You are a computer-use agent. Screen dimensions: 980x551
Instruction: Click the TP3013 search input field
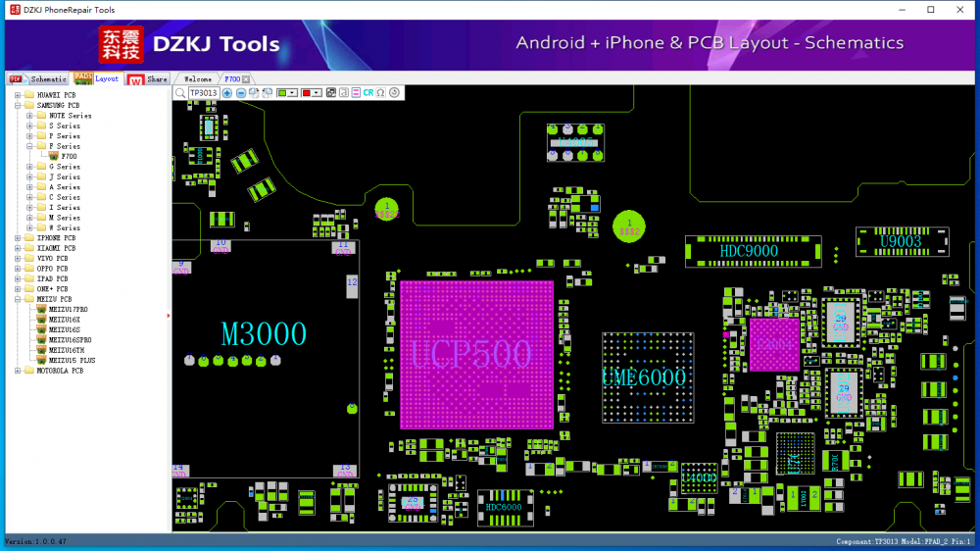[x=203, y=93]
